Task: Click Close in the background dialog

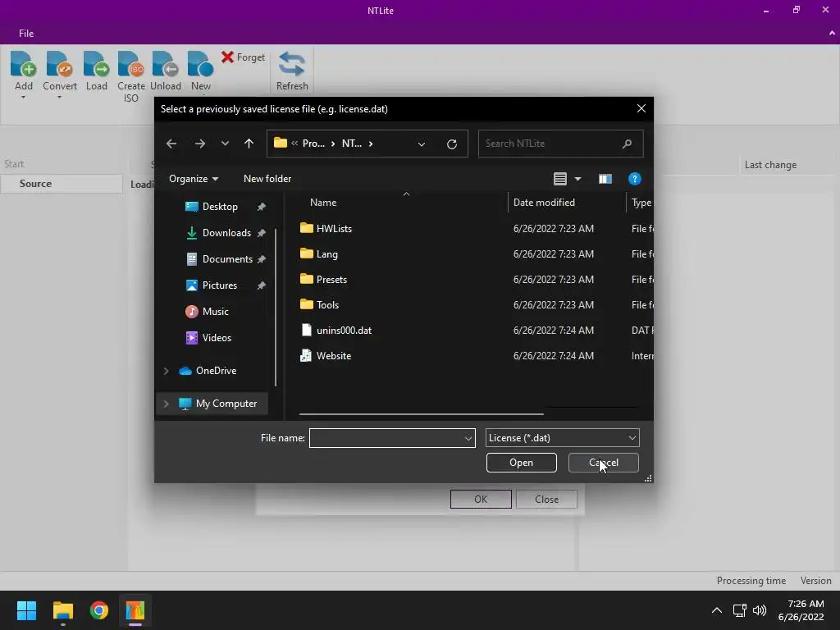Action: click(546, 500)
